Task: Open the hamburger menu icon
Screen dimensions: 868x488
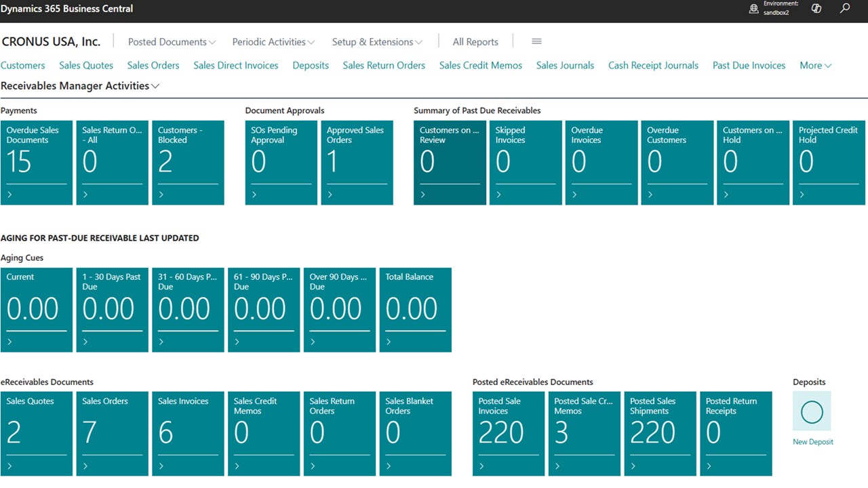Action: (x=536, y=41)
